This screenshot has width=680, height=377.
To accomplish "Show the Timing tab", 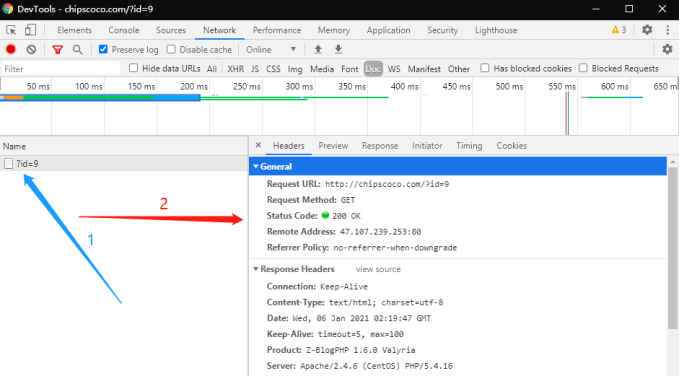I will point(469,146).
